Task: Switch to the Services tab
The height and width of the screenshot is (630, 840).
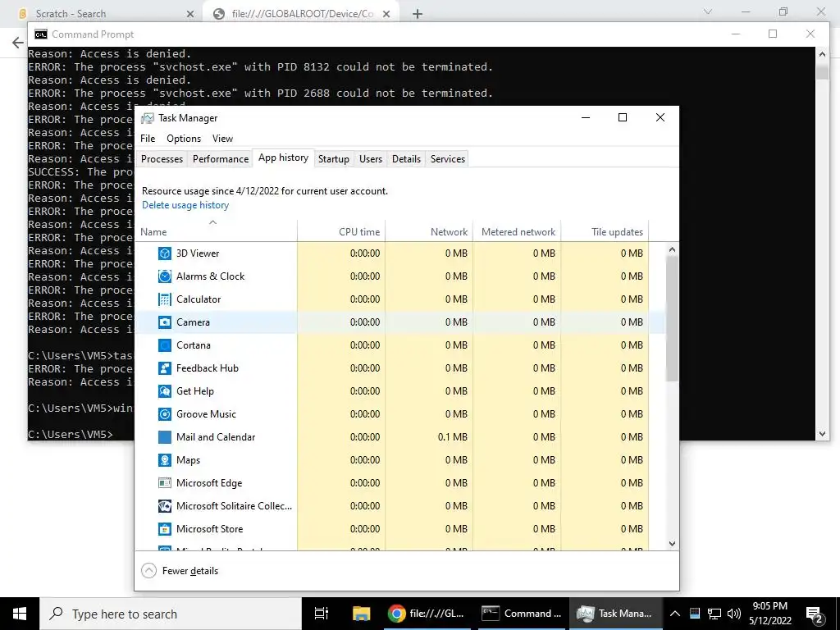Action: pos(448,159)
